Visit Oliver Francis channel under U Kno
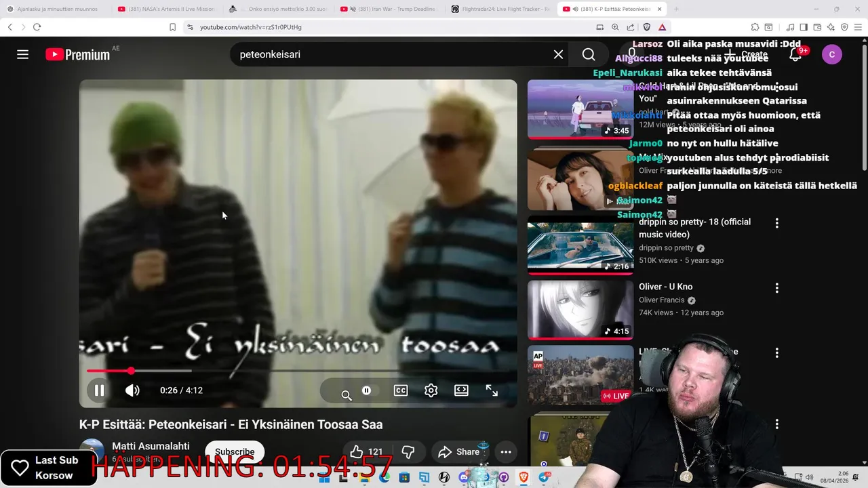868x488 pixels. point(662,300)
